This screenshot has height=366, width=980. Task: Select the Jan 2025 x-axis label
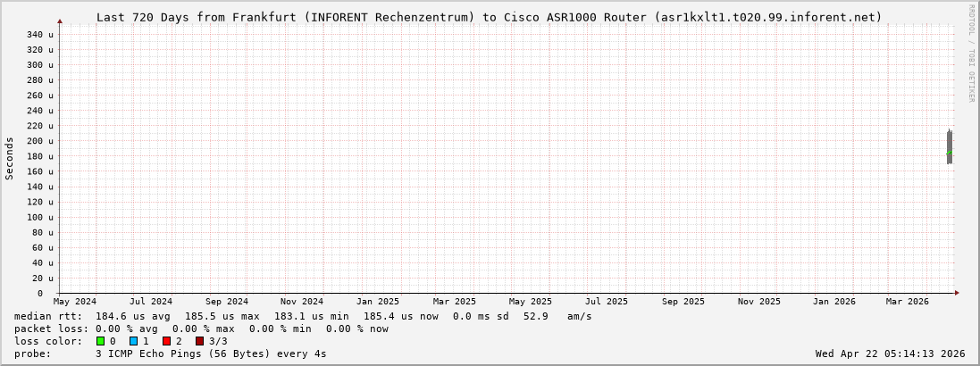[x=378, y=302]
